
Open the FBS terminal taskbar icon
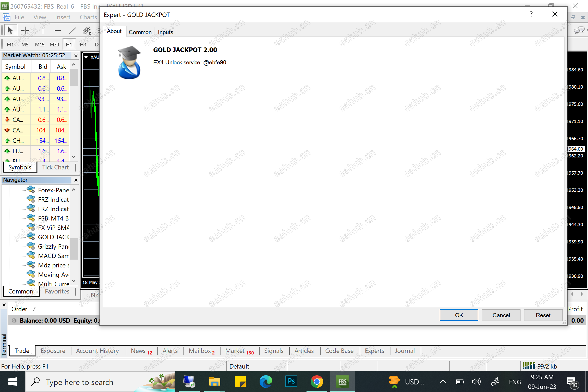click(x=342, y=382)
